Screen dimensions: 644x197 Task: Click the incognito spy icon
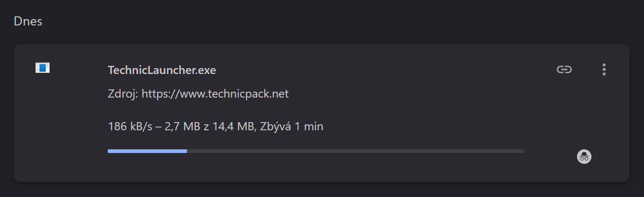coord(584,156)
